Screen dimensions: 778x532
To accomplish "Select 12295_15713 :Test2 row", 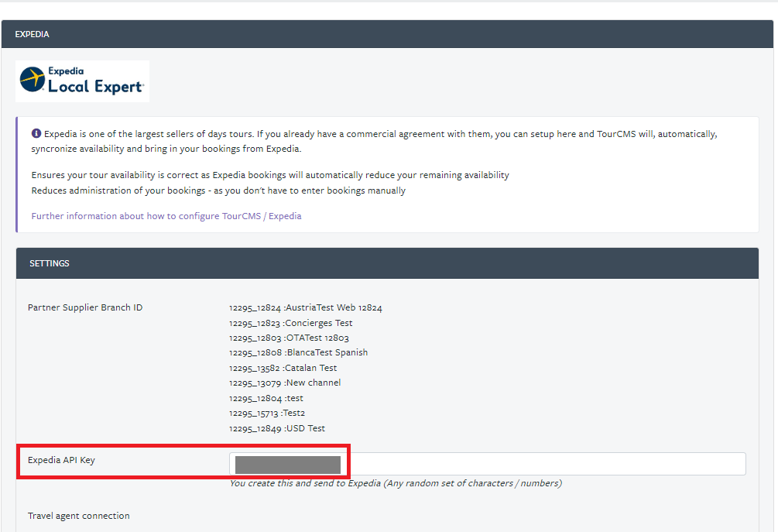I will [267, 414].
